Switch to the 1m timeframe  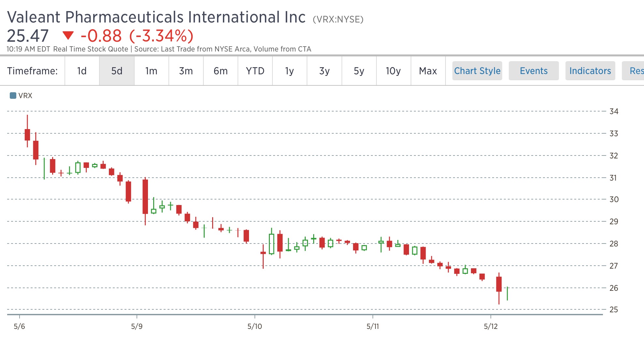(x=151, y=71)
